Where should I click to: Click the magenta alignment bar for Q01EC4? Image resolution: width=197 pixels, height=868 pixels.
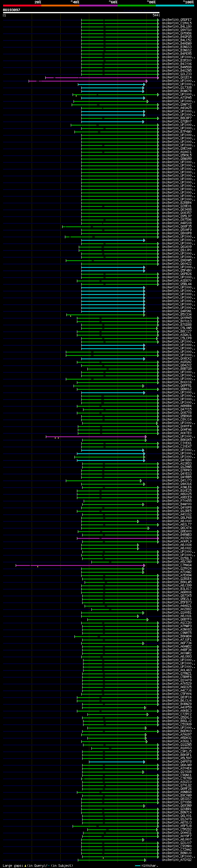click(102, 78)
